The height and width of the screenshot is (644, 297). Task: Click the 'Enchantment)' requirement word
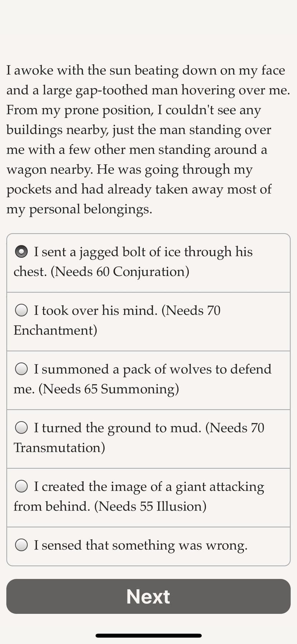[55, 330]
